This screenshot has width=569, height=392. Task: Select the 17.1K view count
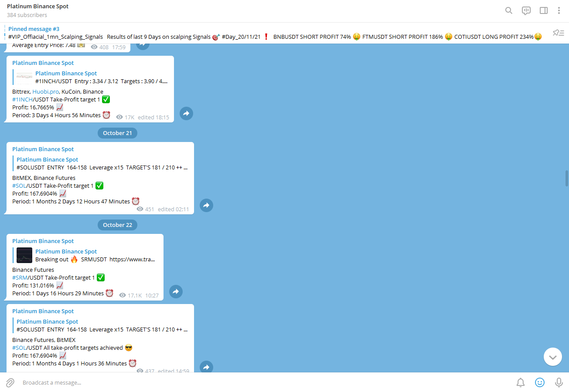point(135,295)
